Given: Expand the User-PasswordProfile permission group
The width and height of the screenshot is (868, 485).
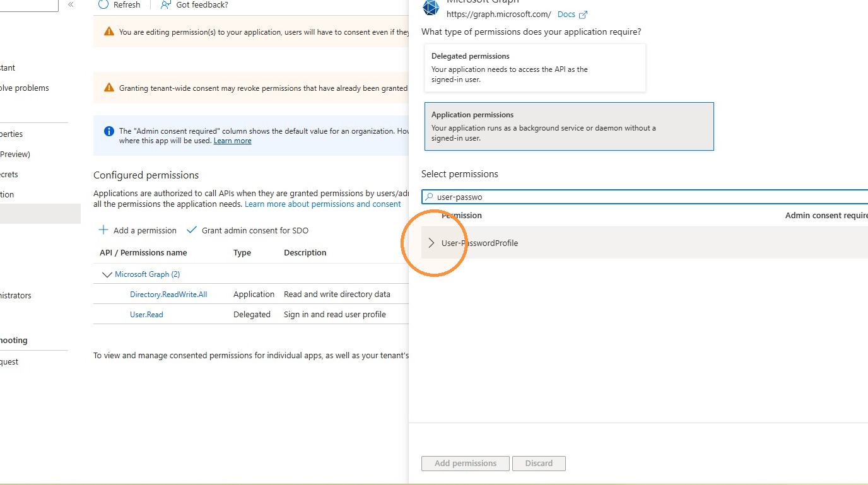Looking at the screenshot, I should [x=431, y=243].
